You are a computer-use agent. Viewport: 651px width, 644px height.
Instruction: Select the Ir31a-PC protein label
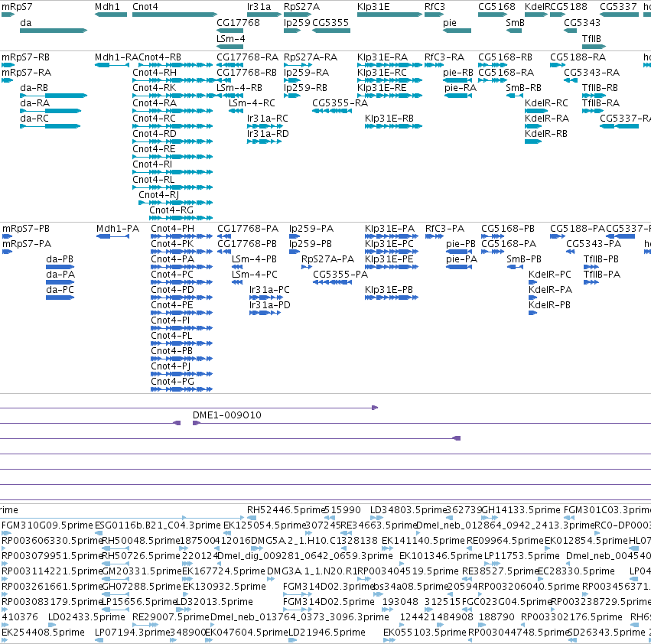click(269, 290)
